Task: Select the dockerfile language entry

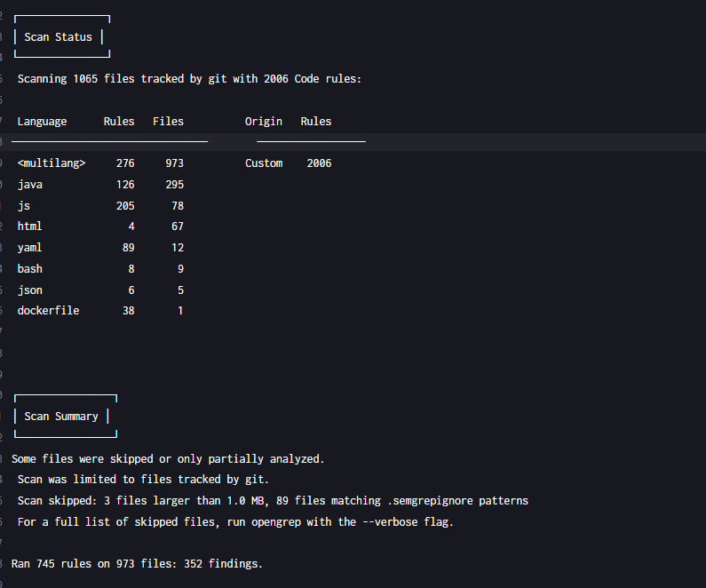Action: tap(48, 311)
